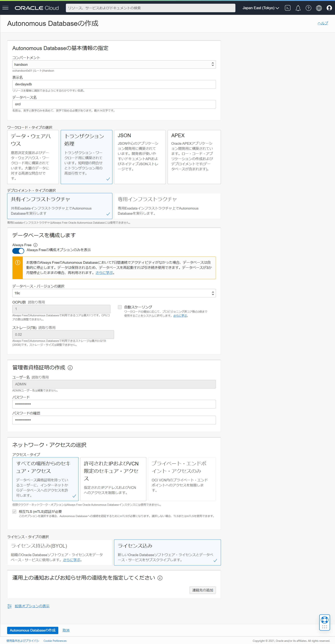
Task: Open the ヘルプ link top right
Action: pyautogui.click(x=323, y=23)
